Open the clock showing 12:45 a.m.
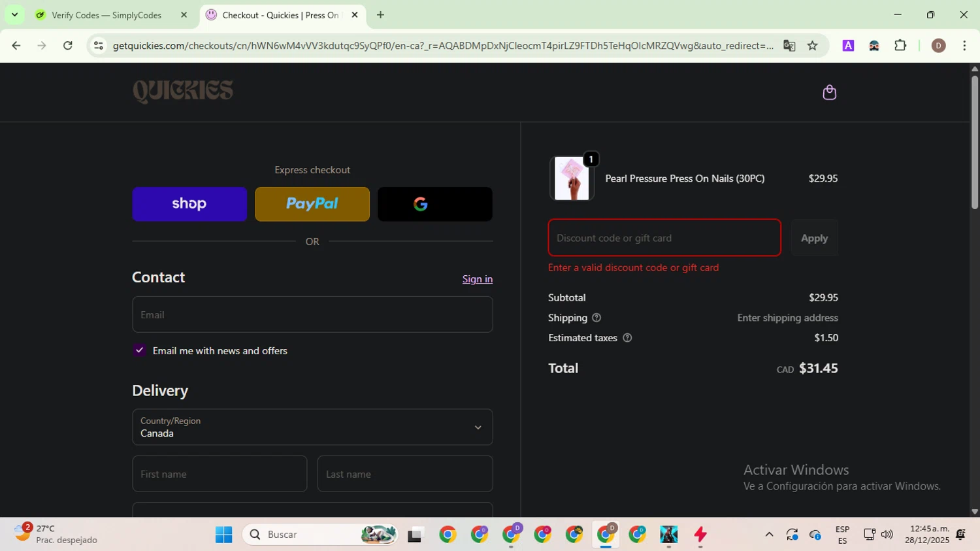This screenshot has height=551, width=980. 927,534
